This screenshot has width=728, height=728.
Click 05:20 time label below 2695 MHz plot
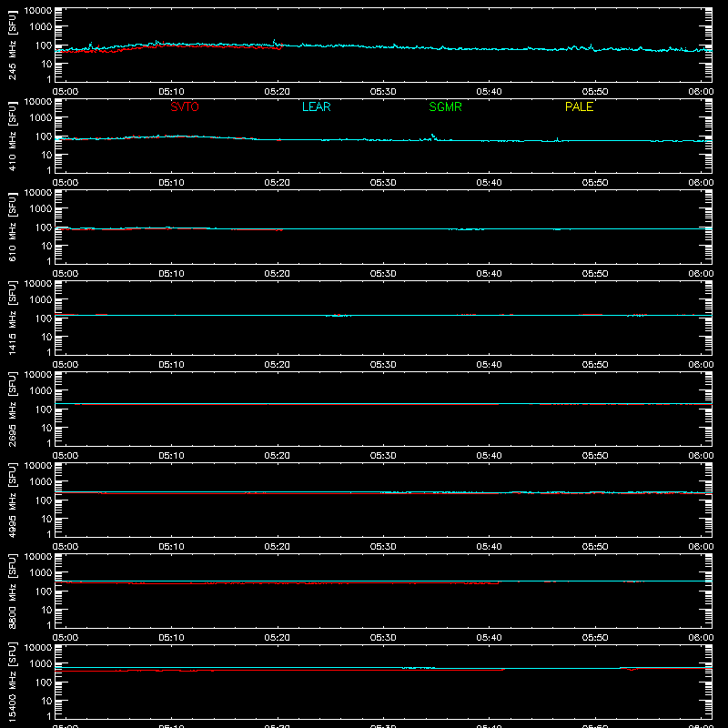pyautogui.click(x=278, y=456)
